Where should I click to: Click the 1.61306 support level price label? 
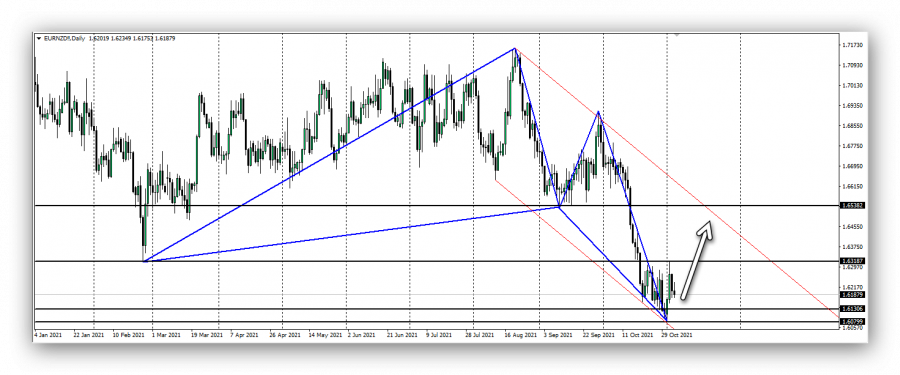coord(853,309)
